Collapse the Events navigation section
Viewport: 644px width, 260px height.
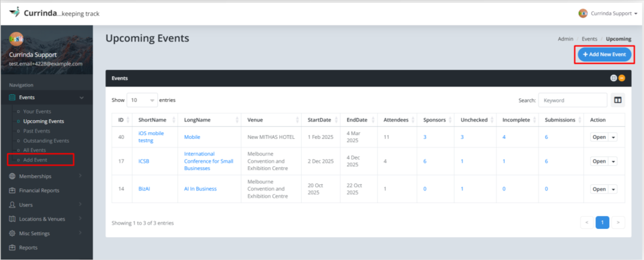[47, 97]
